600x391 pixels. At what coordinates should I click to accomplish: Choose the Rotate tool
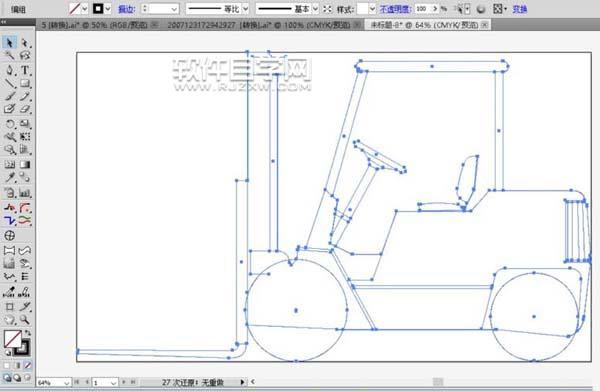10,124
